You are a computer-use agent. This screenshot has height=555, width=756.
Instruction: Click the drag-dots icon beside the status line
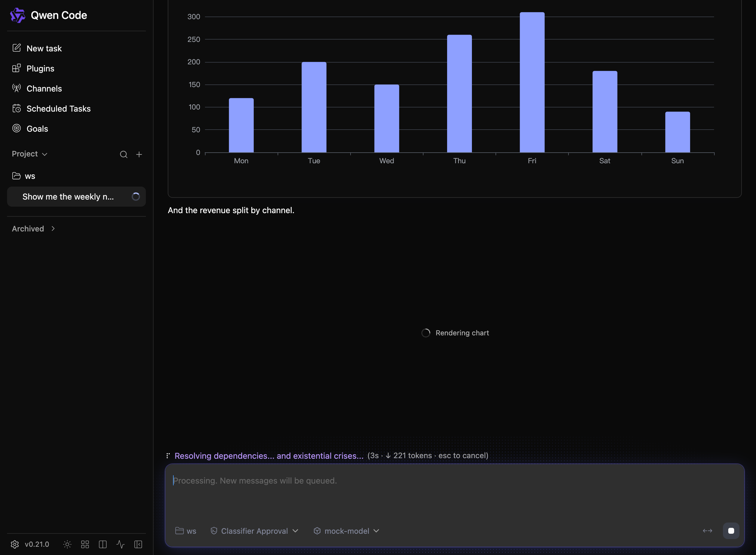(168, 456)
